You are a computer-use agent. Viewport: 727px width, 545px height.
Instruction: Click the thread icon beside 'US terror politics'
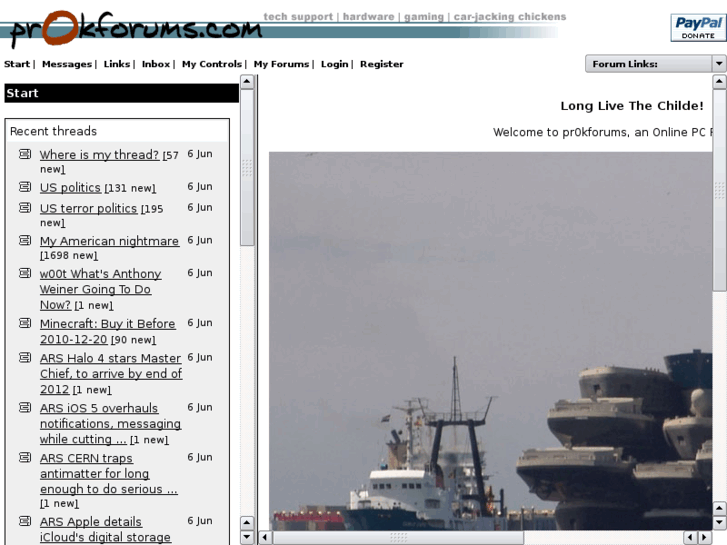pyautogui.click(x=25, y=207)
